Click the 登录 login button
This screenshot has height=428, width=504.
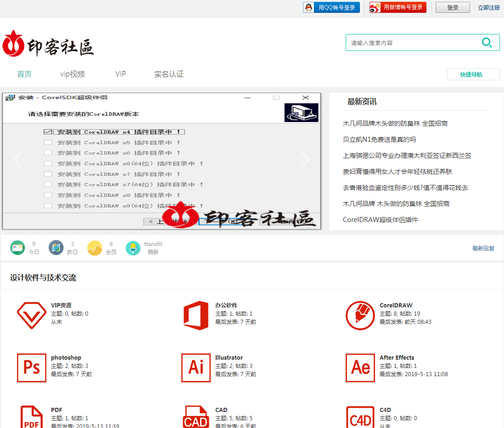point(452,7)
